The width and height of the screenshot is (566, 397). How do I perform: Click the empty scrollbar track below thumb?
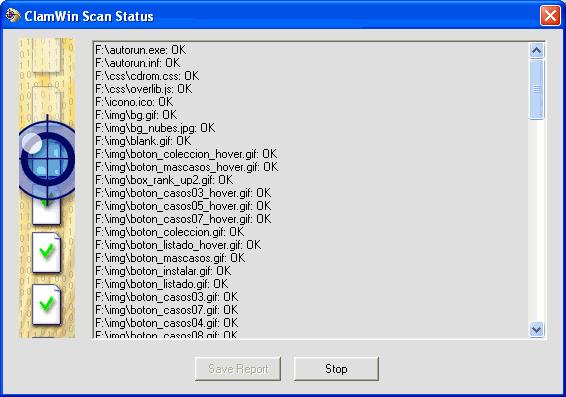536,220
